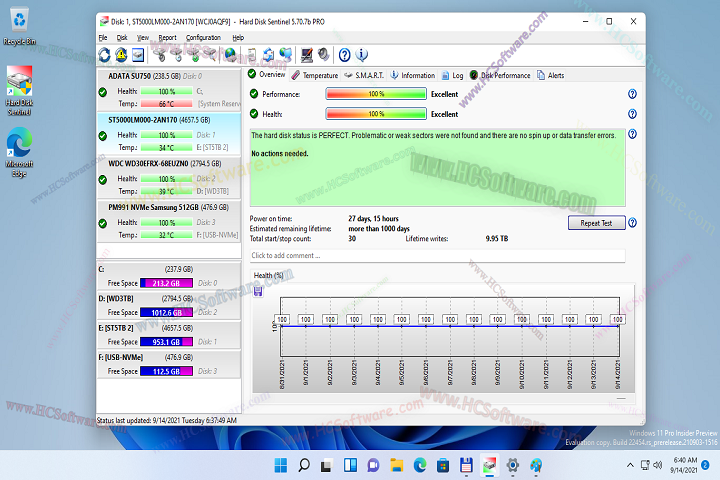Click the Health 100% bar in Overview

376,114
